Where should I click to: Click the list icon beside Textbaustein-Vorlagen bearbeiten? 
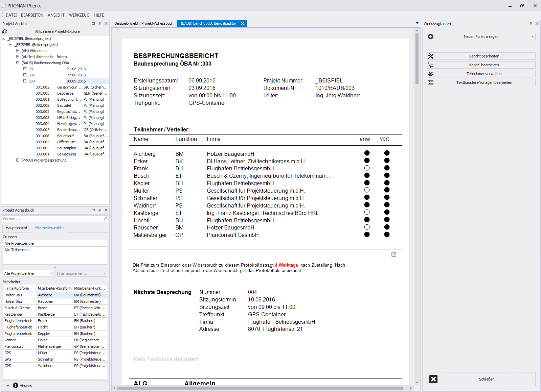[x=431, y=82]
